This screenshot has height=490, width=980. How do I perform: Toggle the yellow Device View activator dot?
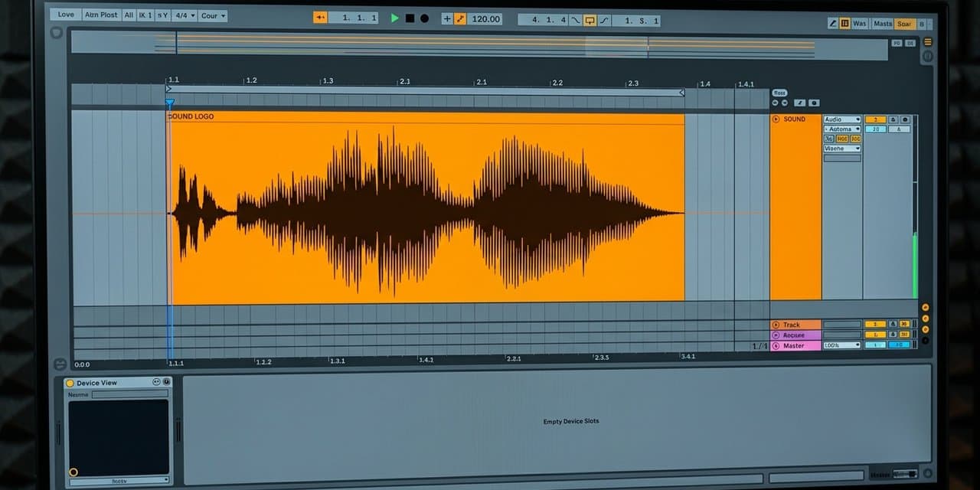pos(70,383)
